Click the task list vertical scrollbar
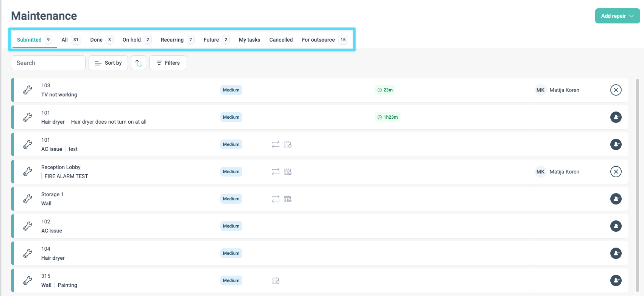 pyautogui.click(x=638, y=186)
